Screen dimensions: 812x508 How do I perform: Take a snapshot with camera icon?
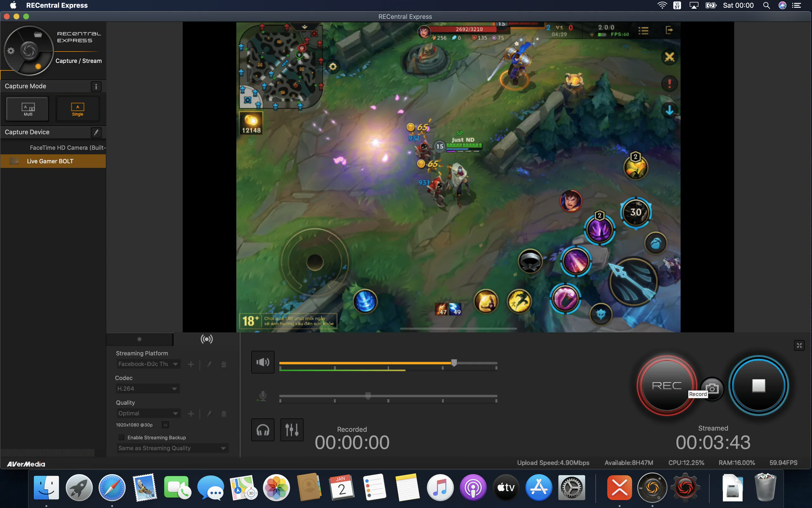point(712,389)
